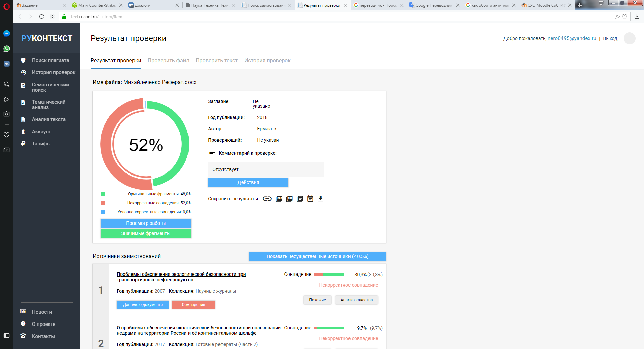Show insignificant sources below 0.5%
The height and width of the screenshot is (349, 644).
point(317,256)
